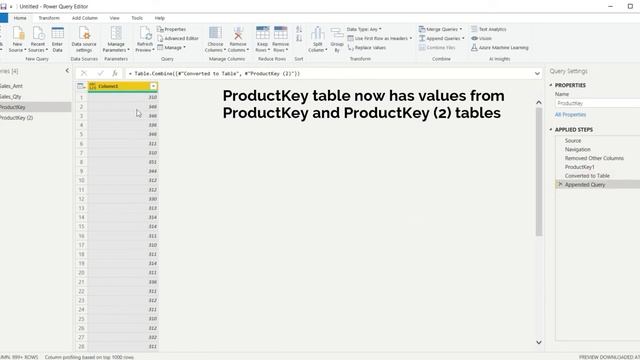Open the All Properties link

coord(570,115)
